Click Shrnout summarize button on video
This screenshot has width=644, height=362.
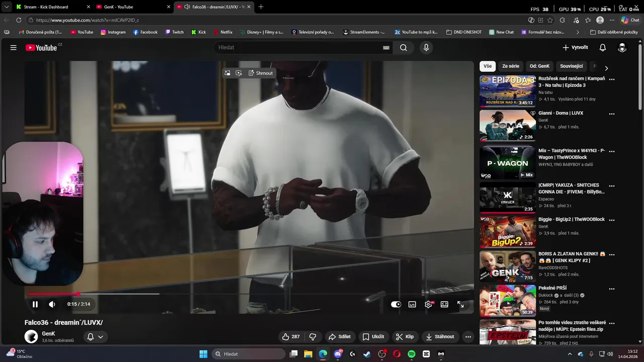tap(260, 73)
